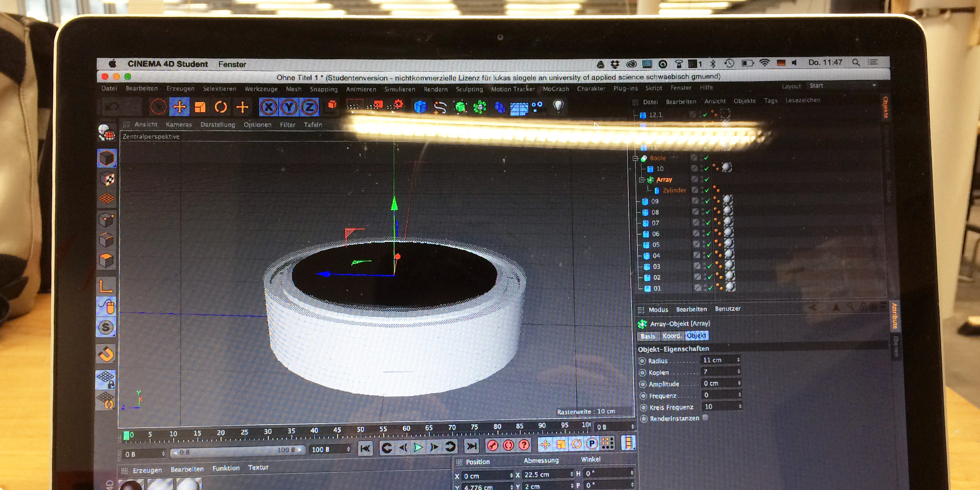Select the Scale tool
This screenshot has height=490, width=980.
(x=199, y=107)
